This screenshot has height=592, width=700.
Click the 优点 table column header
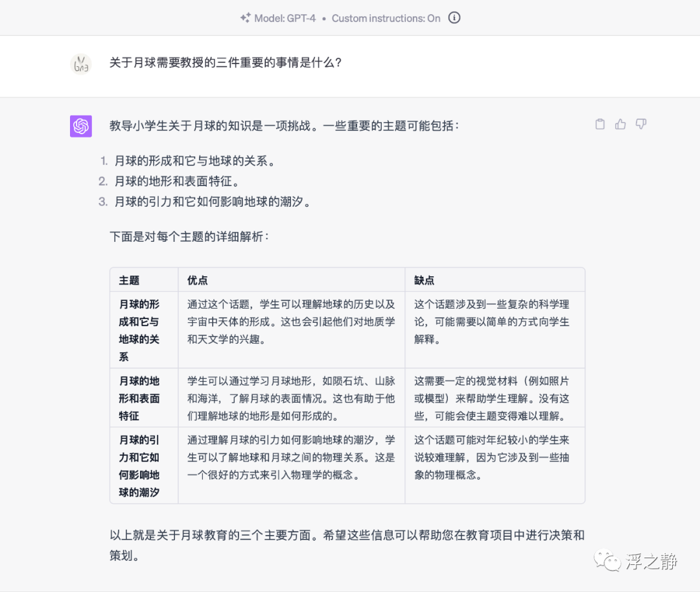(x=197, y=280)
